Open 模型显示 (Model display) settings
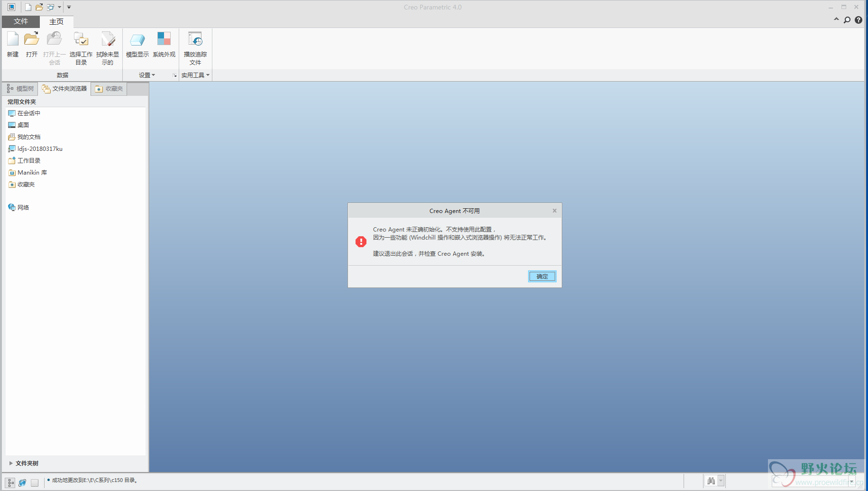The width and height of the screenshot is (868, 491). (x=137, y=45)
